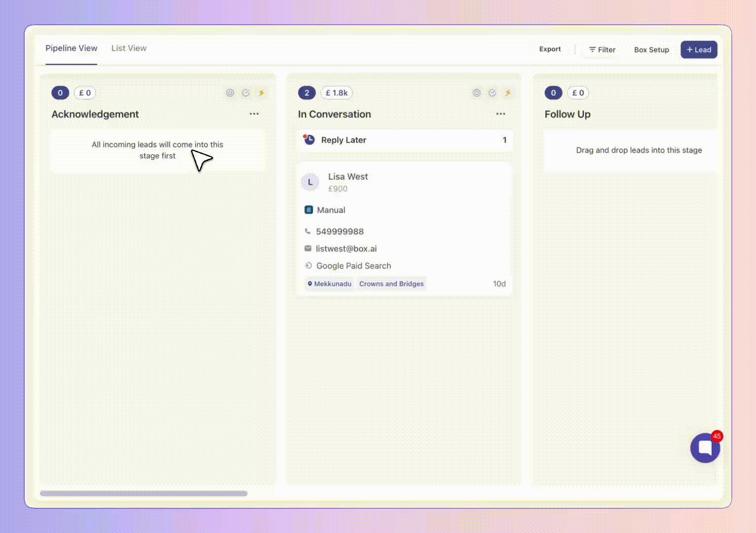This screenshot has height=533, width=756.
Task: Click the lightning bolt icon in Acknowledgement column
Action: pos(262,93)
